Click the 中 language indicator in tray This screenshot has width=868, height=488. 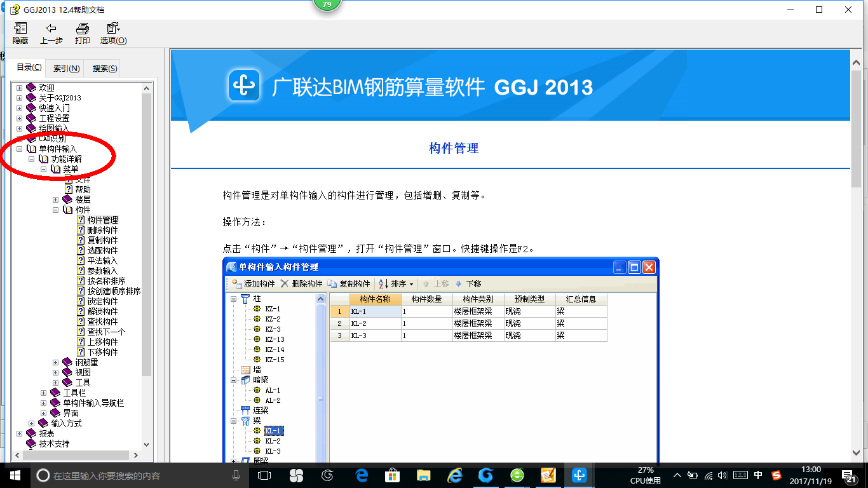coord(758,475)
